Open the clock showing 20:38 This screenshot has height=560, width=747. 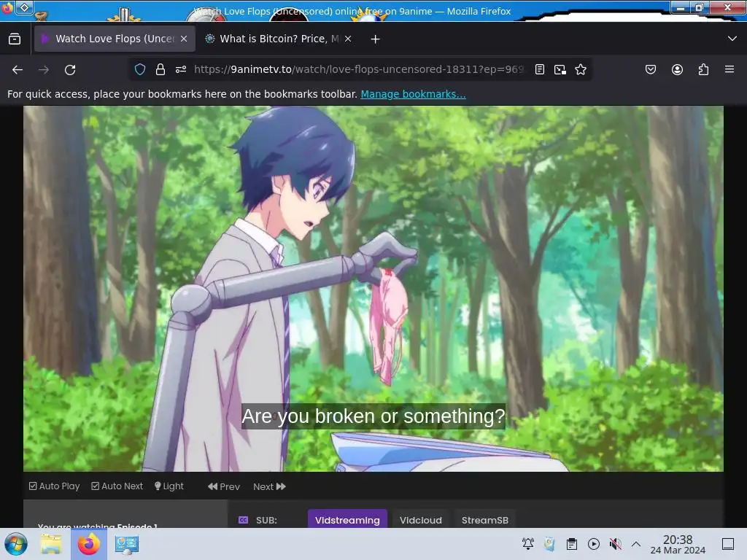(678, 544)
